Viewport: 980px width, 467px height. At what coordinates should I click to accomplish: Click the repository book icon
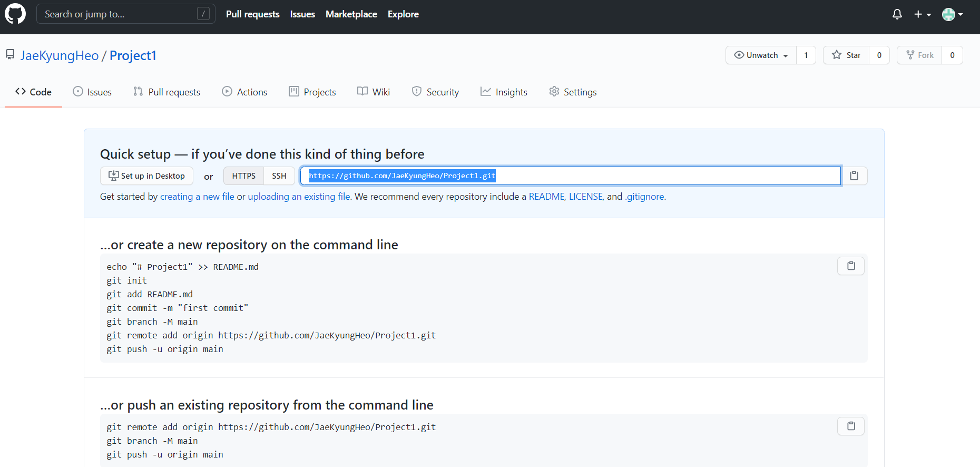10,54
